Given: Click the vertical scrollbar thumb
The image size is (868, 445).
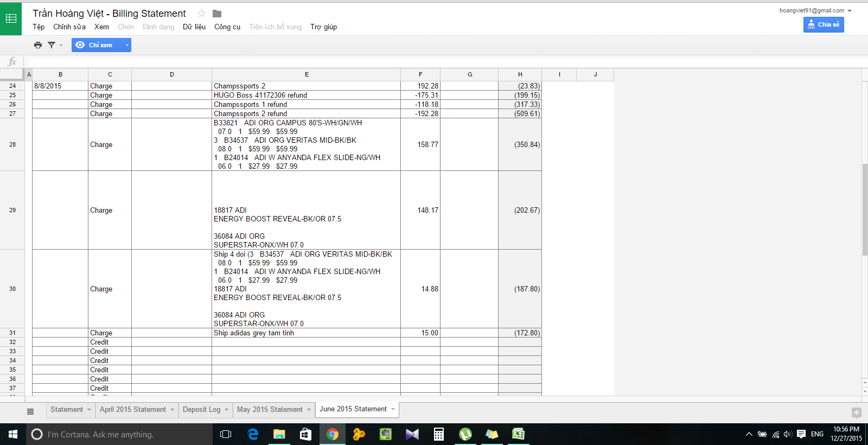Looking at the screenshot, I should click(865, 209).
